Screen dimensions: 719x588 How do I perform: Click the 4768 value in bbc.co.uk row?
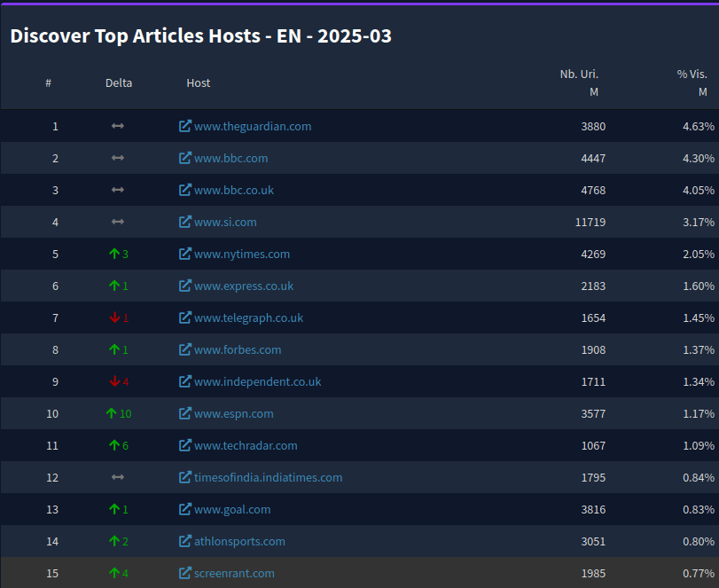(x=593, y=190)
